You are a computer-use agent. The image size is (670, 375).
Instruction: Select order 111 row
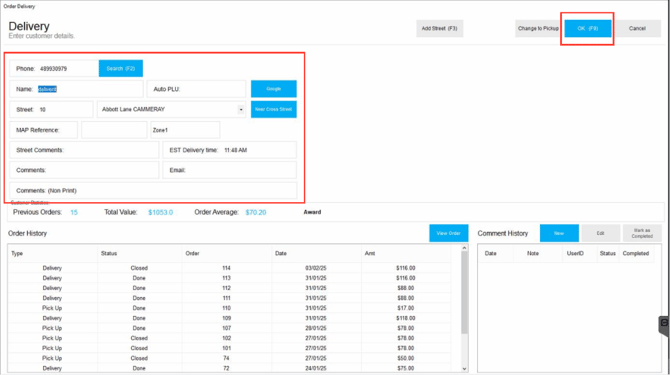pyautogui.click(x=229, y=298)
